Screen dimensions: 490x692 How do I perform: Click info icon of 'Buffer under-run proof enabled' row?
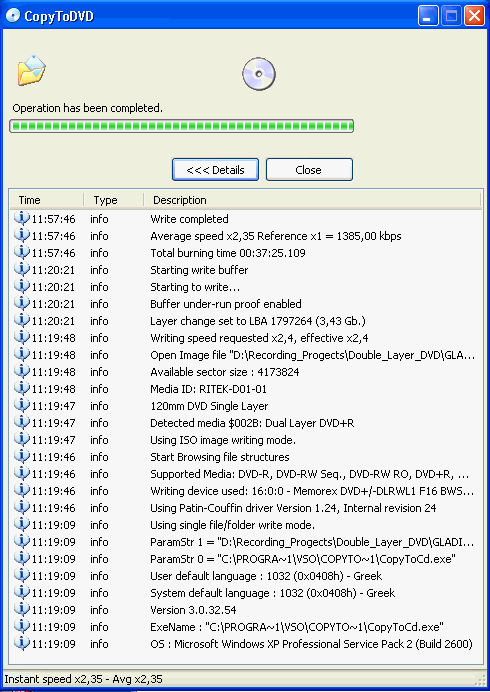[x=21, y=304]
